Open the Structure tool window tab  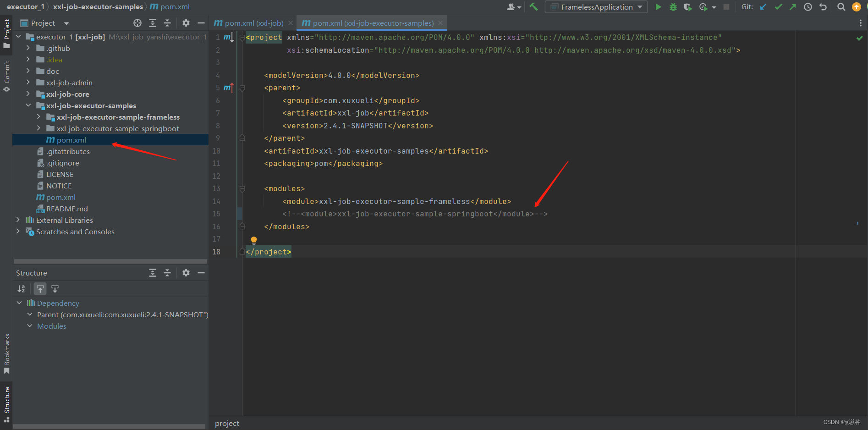tap(6, 404)
